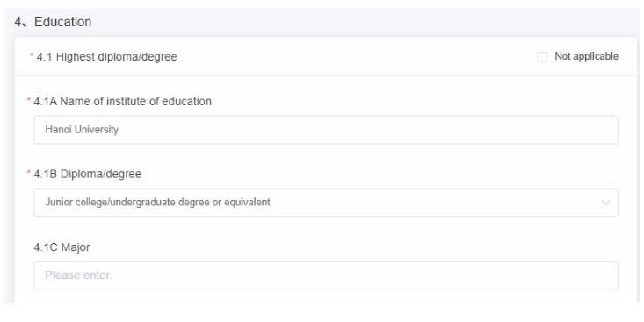Click the '4.1B Diploma/degree' field label
The width and height of the screenshot is (644, 322).
[88, 174]
